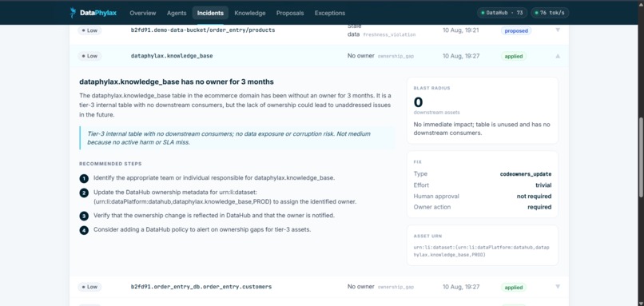
Task: Click the incident heading 'has no owner for 3 months'
Action: (x=177, y=81)
